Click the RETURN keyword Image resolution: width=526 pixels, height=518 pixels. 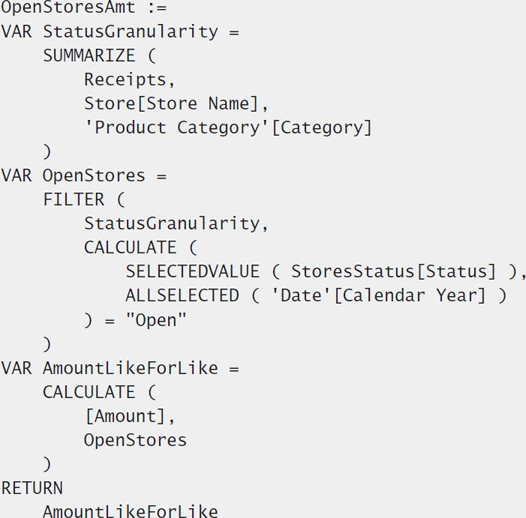[x=32, y=488]
